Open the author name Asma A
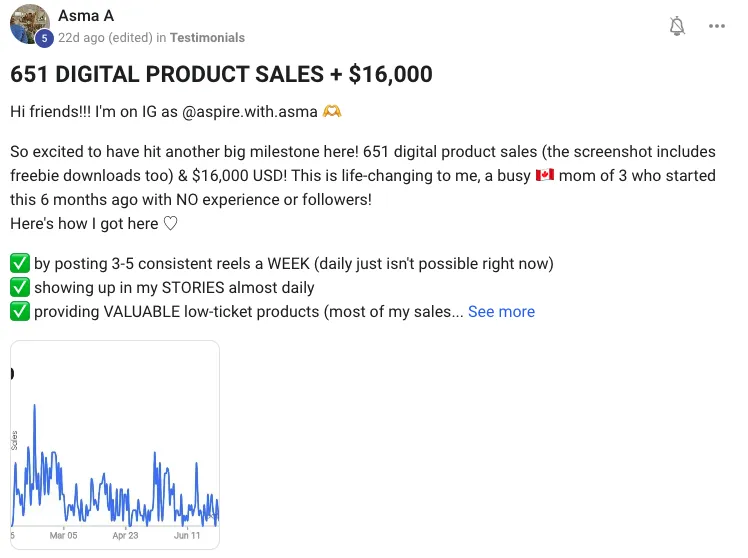748x558 pixels. click(86, 16)
